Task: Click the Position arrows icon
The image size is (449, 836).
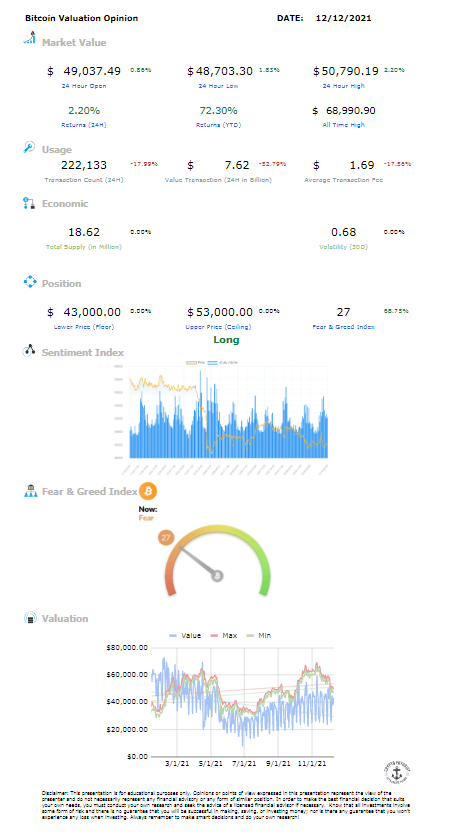Action: click(x=30, y=282)
